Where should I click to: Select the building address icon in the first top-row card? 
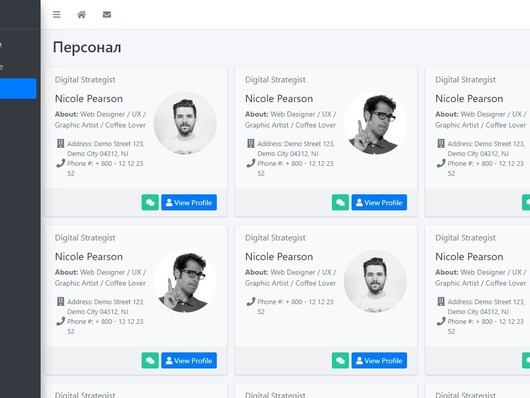point(61,143)
